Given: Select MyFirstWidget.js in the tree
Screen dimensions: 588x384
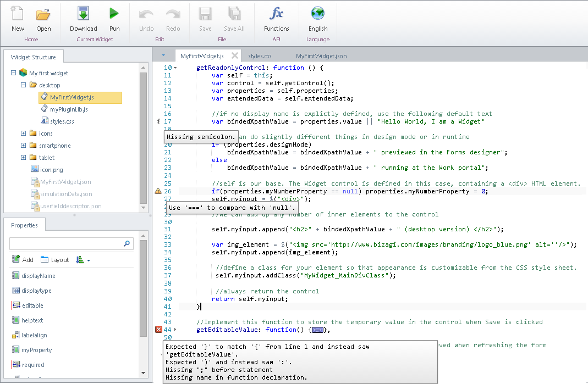Looking at the screenshot, I should click(80, 97).
